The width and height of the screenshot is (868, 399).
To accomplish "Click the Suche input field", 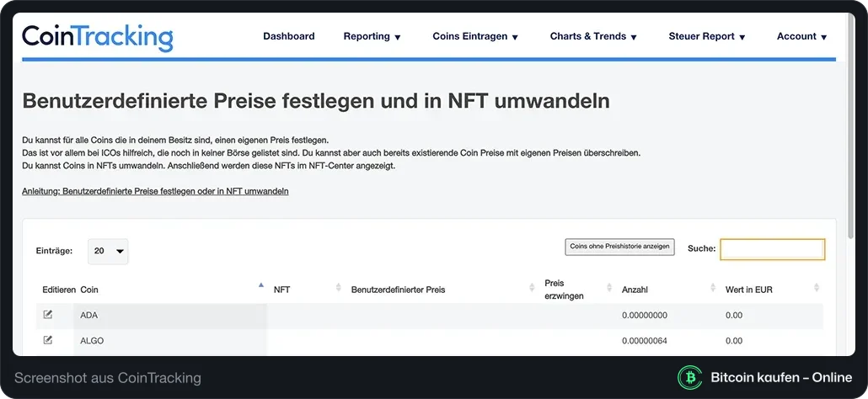I will pyautogui.click(x=772, y=249).
